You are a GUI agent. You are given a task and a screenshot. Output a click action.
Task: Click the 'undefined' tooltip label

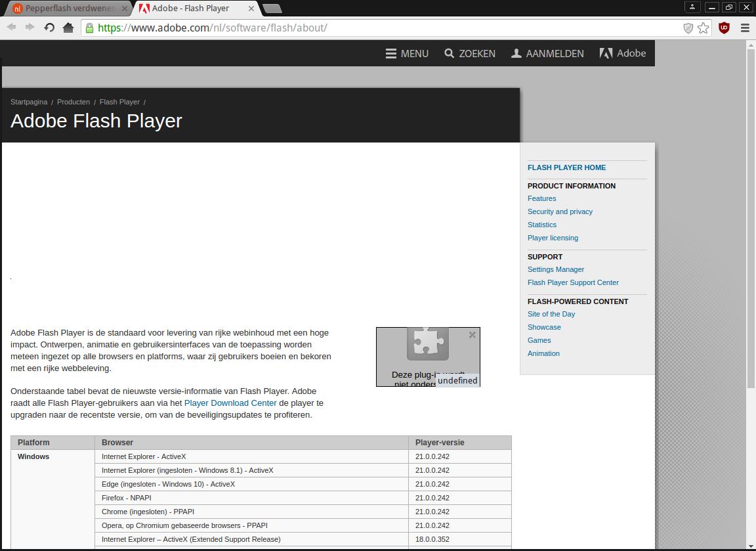tap(457, 380)
